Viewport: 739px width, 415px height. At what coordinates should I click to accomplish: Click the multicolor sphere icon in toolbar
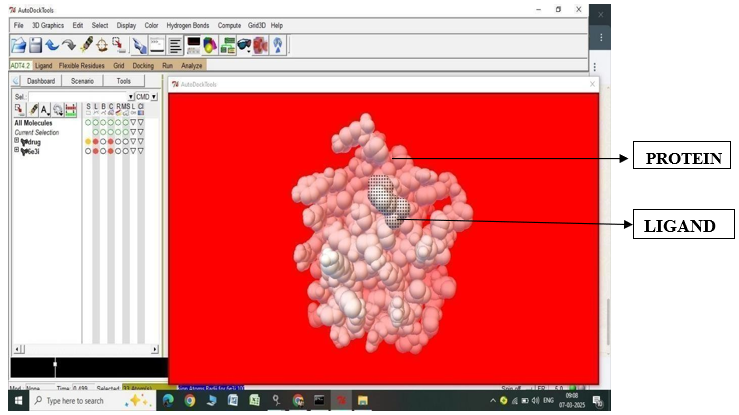pos(210,45)
